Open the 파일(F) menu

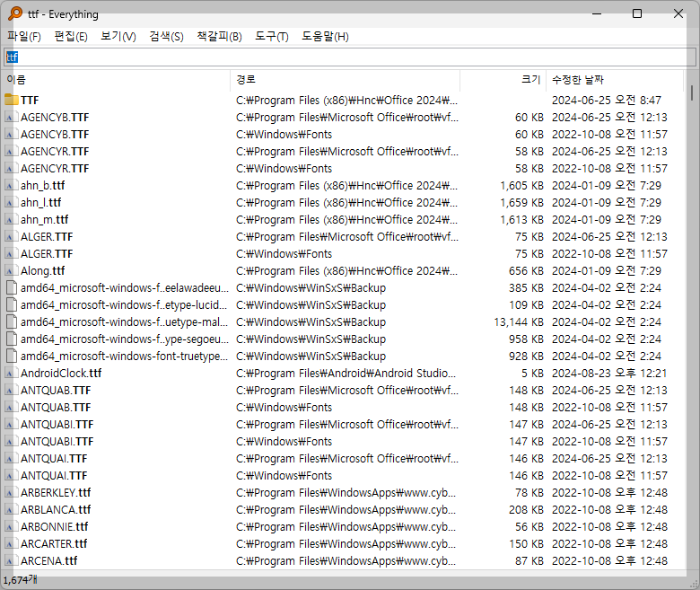(24, 37)
